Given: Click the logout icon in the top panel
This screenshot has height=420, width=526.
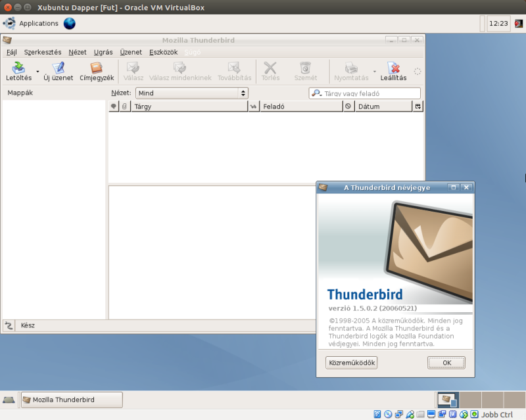Looking at the screenshot, I should coord(519,24).
